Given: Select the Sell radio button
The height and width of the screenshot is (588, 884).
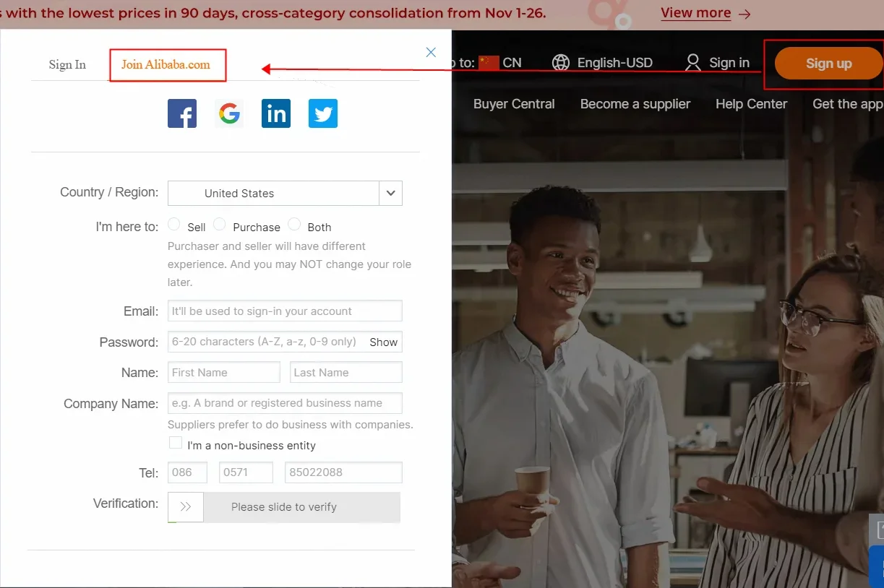Looking at the screenshot, I should tap(173, 224).
